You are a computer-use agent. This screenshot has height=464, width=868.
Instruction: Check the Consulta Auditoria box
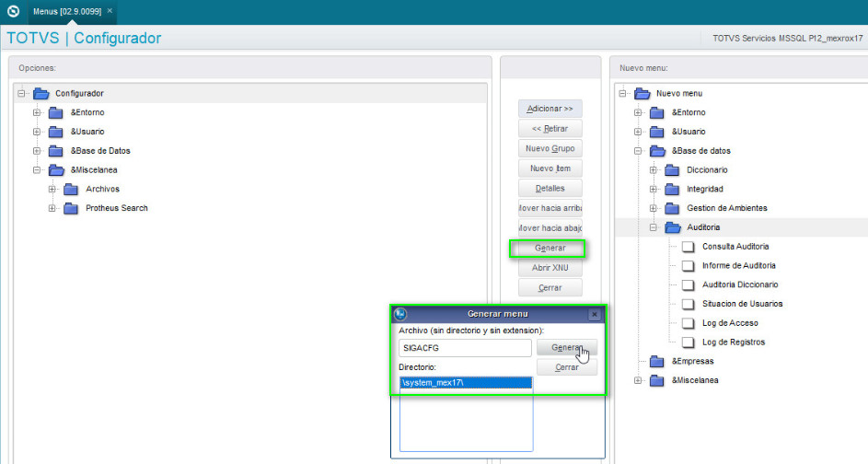pyautogui.click(x=689, y=247)
